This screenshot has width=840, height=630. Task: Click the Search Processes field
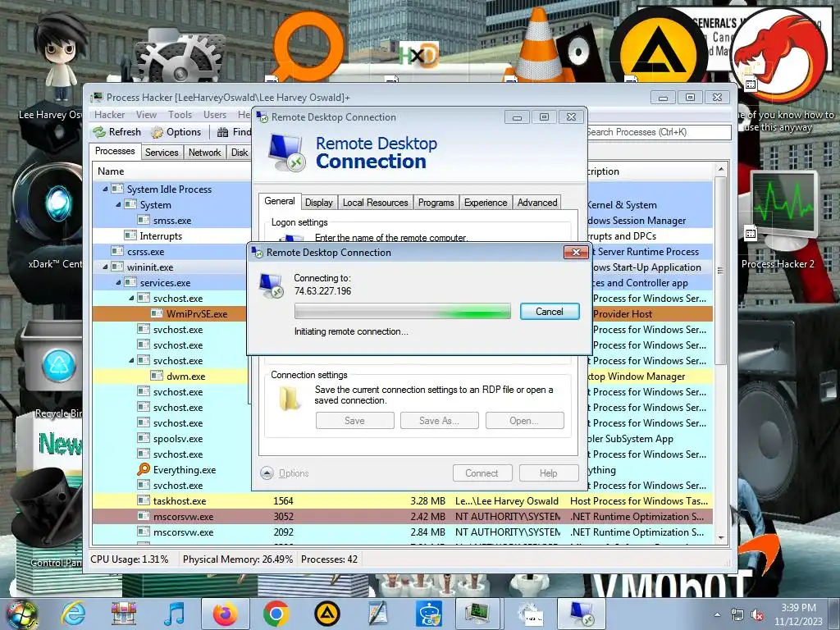[659, 132]
